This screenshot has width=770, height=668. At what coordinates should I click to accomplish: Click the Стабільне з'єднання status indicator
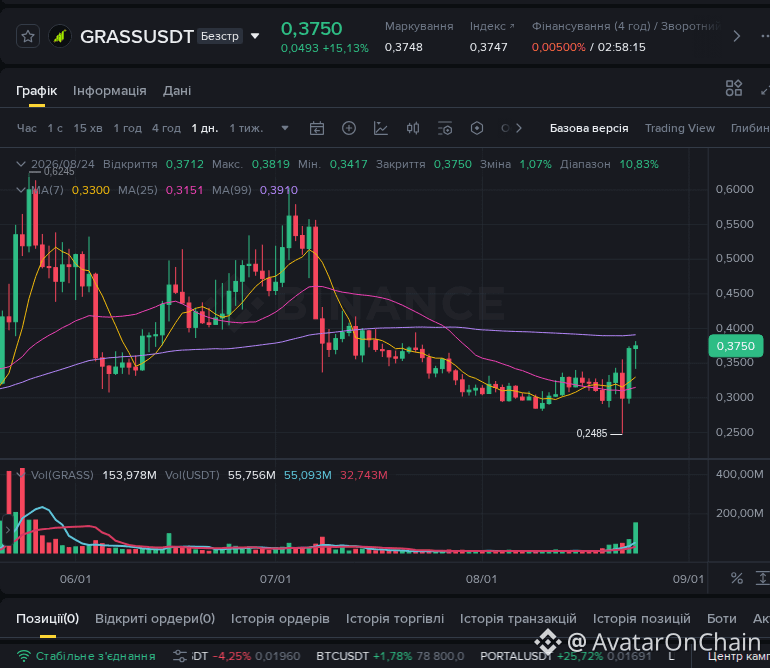click(86, 656)
